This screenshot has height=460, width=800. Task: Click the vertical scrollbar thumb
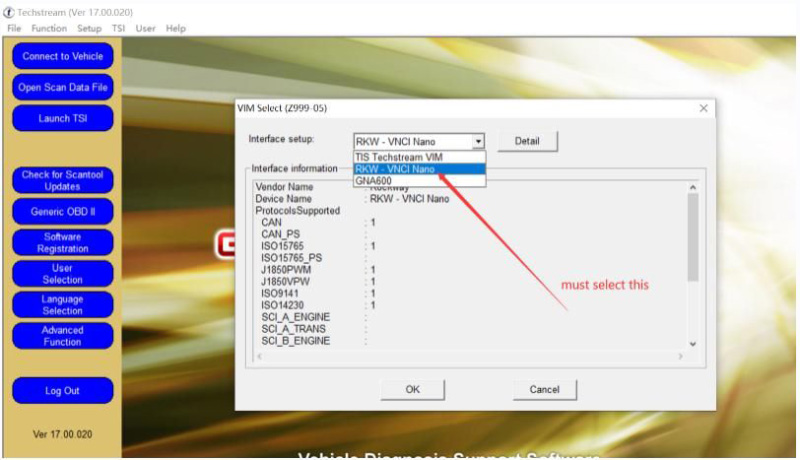coord(693,237)
